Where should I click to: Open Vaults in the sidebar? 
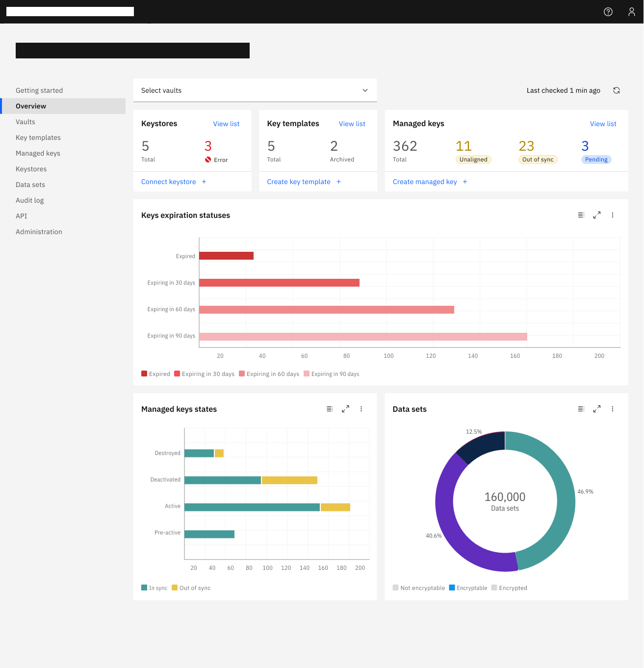pyautogui.click(x=26, y=122)
